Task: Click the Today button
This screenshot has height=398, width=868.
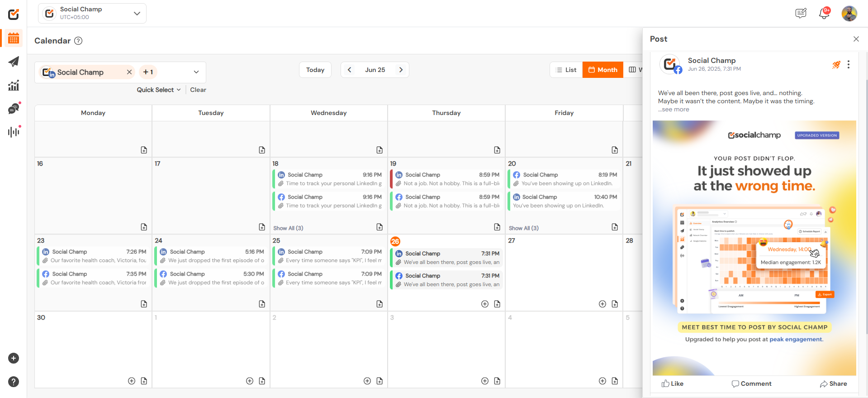Action: coord(315,70)
